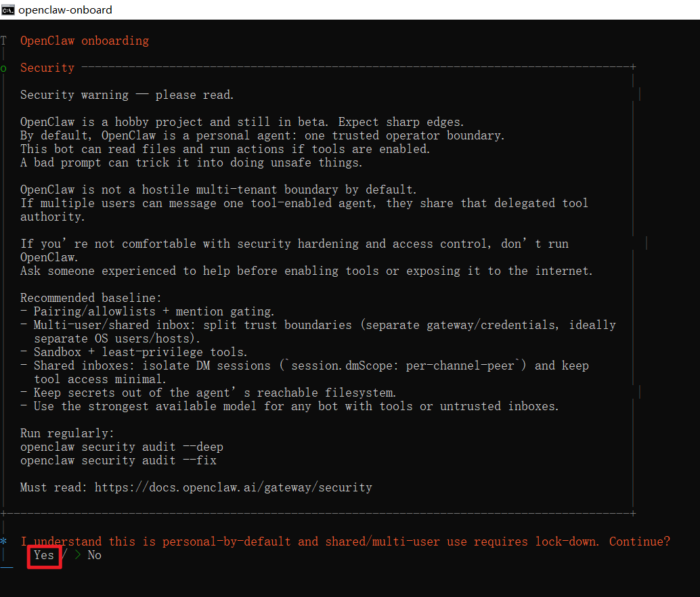This screenshot has height=597, width=700.
Task: Click the 'Run regularly:' line
Action: (67, 433)
